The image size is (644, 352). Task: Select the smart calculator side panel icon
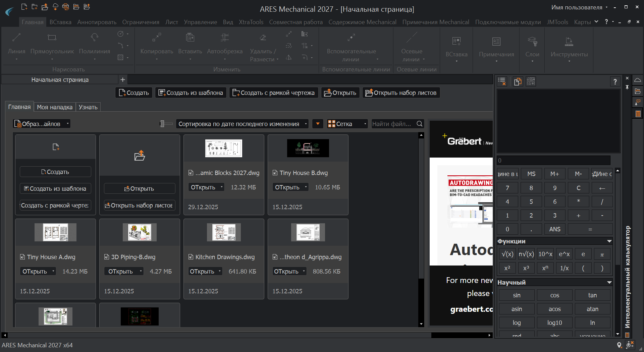[x=638, y=114]
